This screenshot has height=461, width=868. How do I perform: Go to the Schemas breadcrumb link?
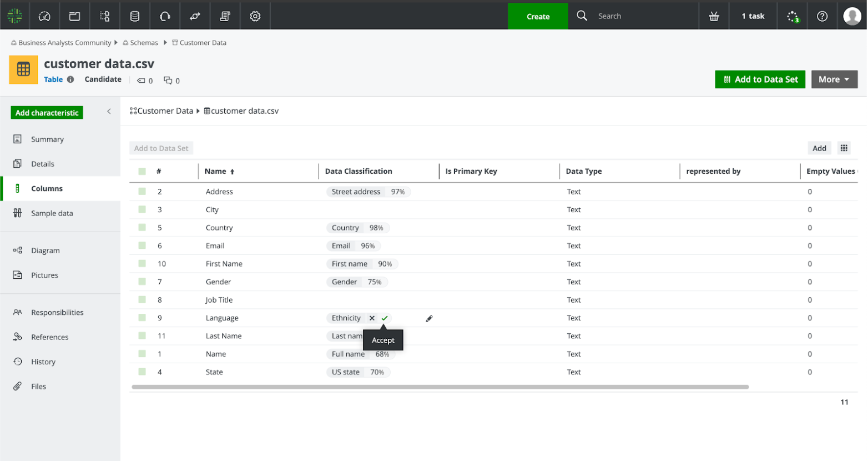tap(144, 43)
